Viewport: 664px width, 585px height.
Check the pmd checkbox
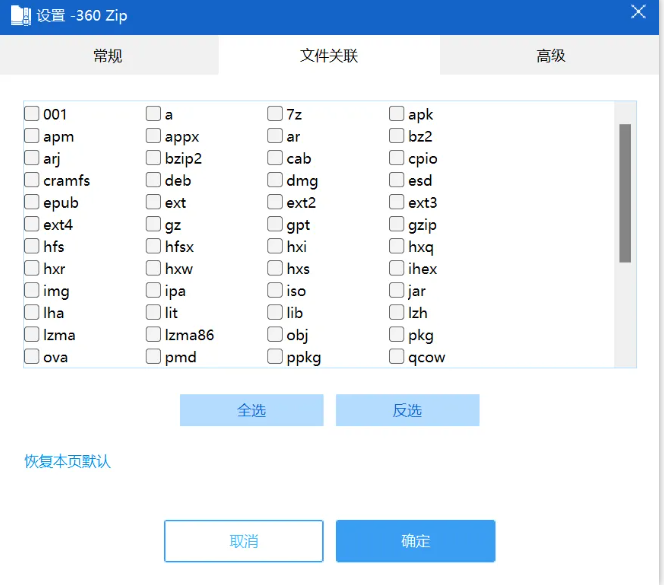click(153, 356)
